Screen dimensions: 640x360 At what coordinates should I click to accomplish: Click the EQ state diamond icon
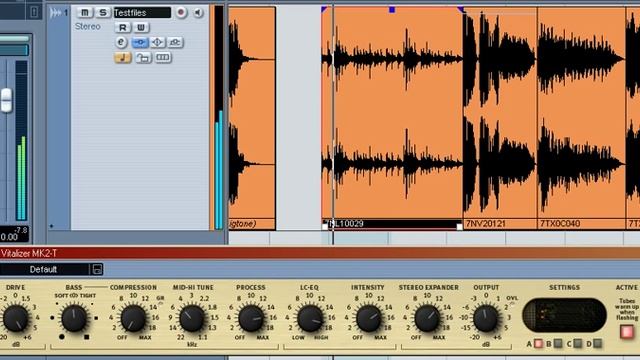click(158, 42)
